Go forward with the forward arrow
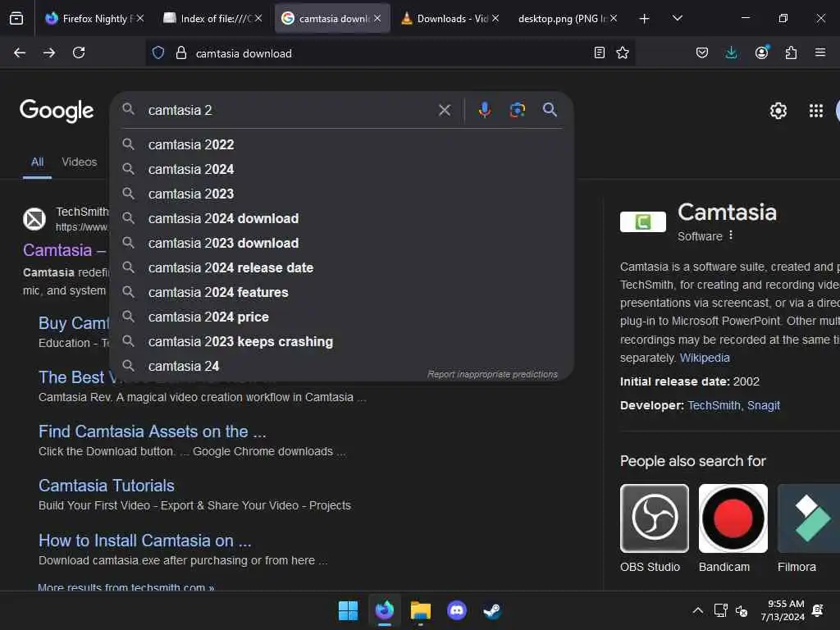Screen dimensions: 840x630 click(x=49, y=53)
